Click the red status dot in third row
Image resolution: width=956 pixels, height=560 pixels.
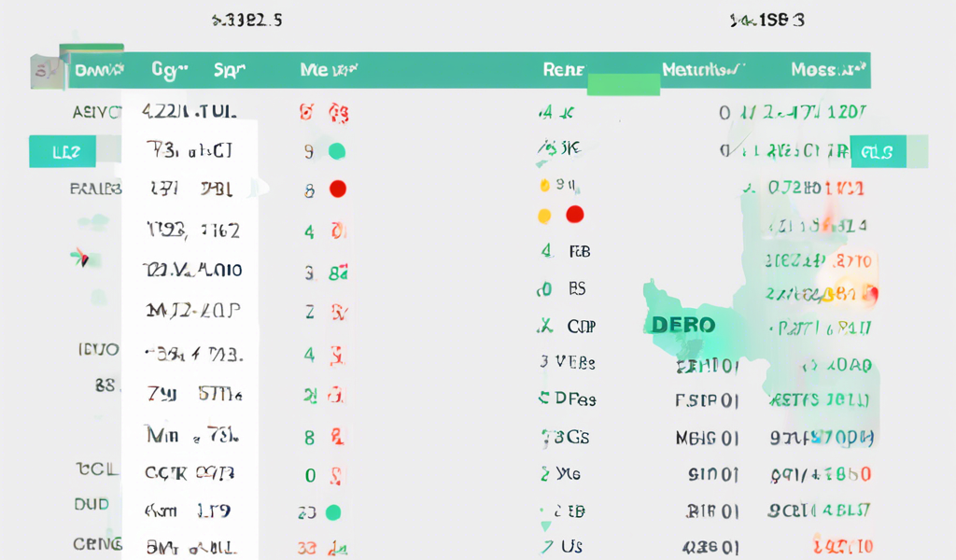pyautogui.click(x=338, y=189)
